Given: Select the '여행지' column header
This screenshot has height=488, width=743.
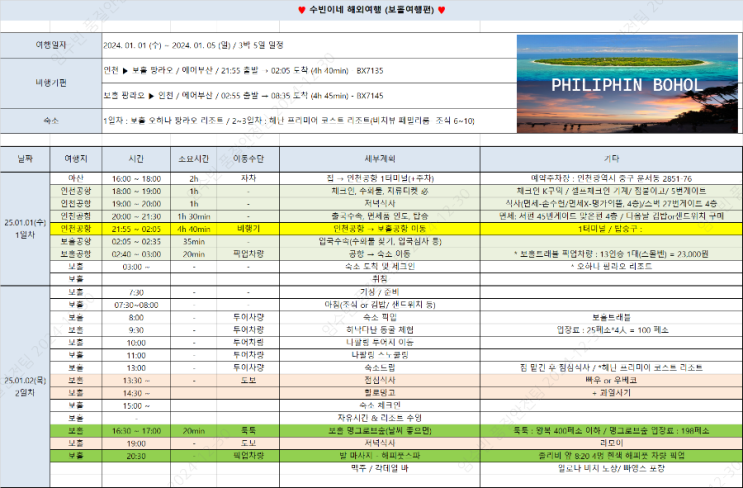Looking at the screenshot, I should tap(76, 159).
